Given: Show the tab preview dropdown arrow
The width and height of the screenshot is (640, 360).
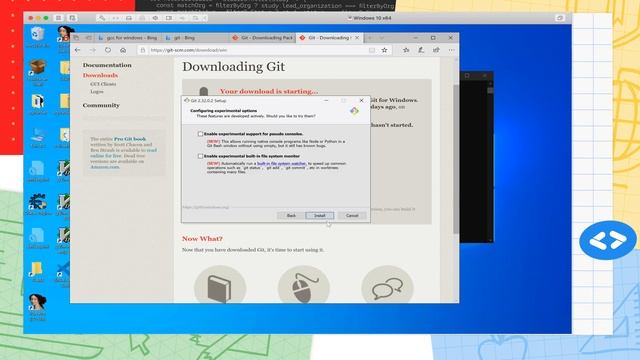Looking at the screenshot, I should tap(382, 38).
